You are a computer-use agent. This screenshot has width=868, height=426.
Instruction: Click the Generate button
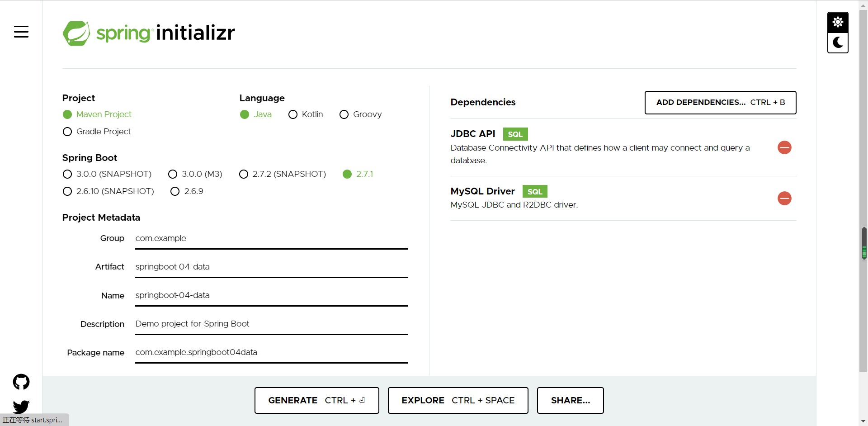(x=316, y=400)
